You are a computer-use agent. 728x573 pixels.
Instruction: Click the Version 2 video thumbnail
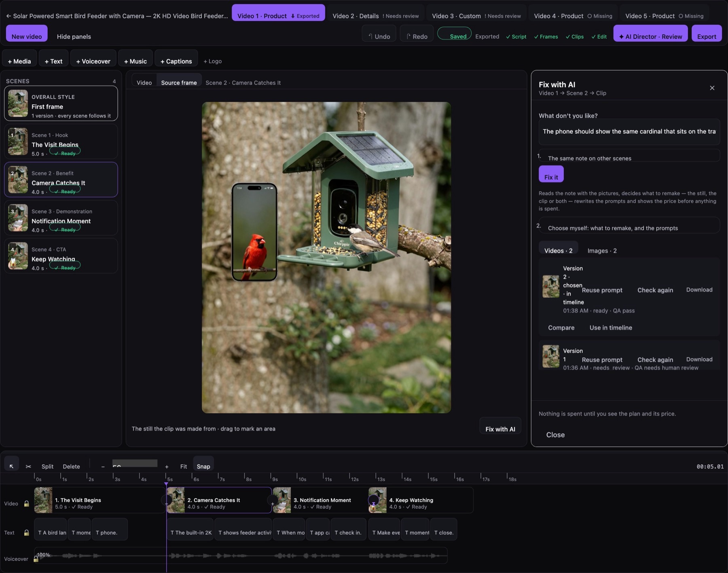pos(551,286)
